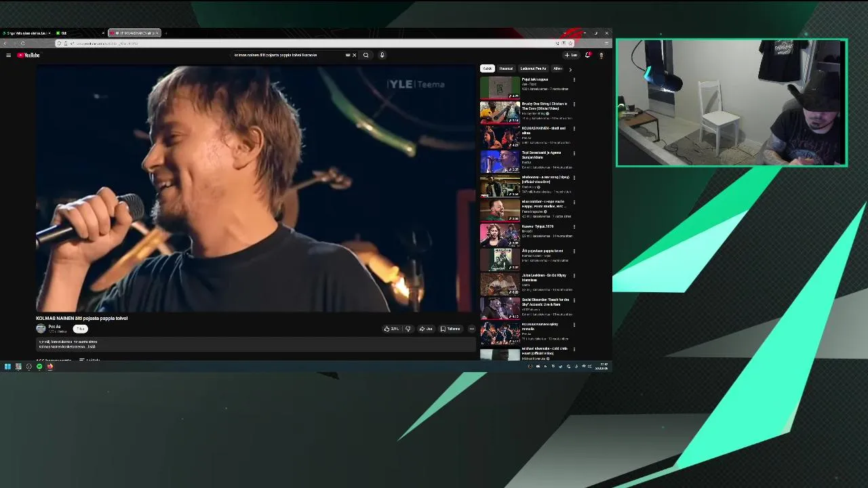
Task: Open options menu for the seventh recommended video
Action: pos(574,226)
